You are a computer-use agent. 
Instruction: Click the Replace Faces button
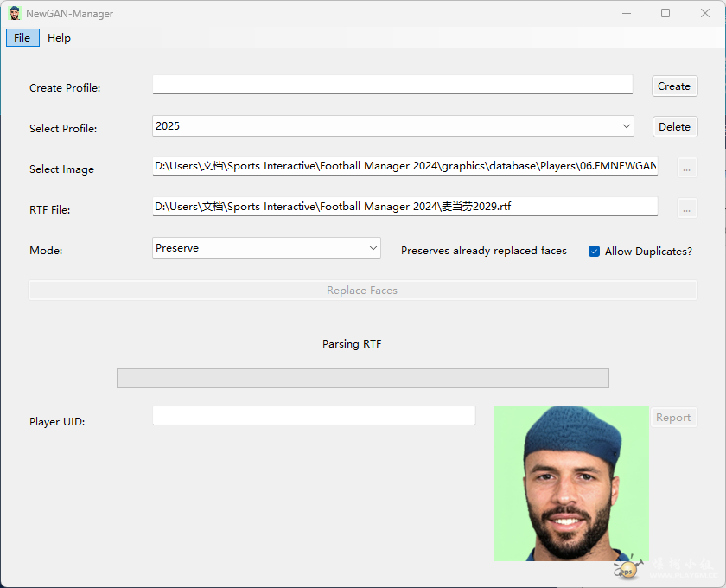[x=362, y=291]
